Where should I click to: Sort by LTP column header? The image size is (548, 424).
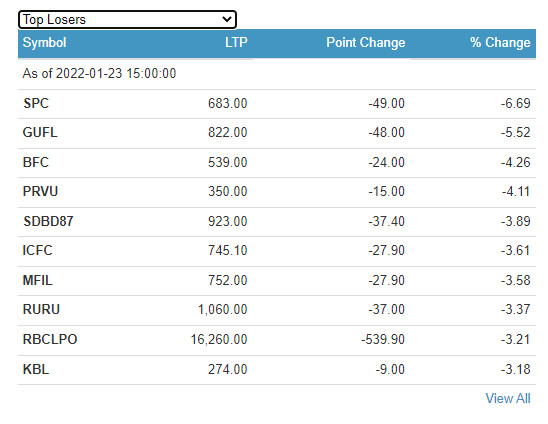(x=236, y=43)
